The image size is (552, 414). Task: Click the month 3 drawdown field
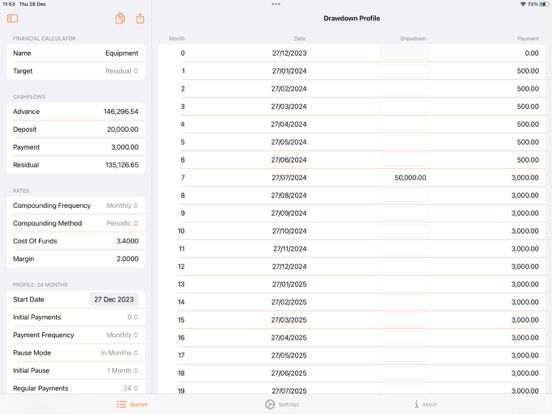[x=404, y=106]
